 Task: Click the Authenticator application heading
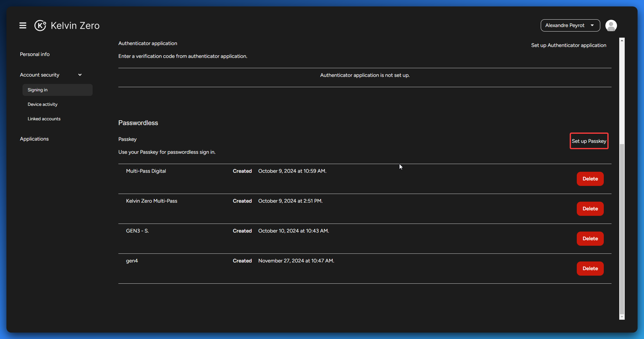pos(148,43)
